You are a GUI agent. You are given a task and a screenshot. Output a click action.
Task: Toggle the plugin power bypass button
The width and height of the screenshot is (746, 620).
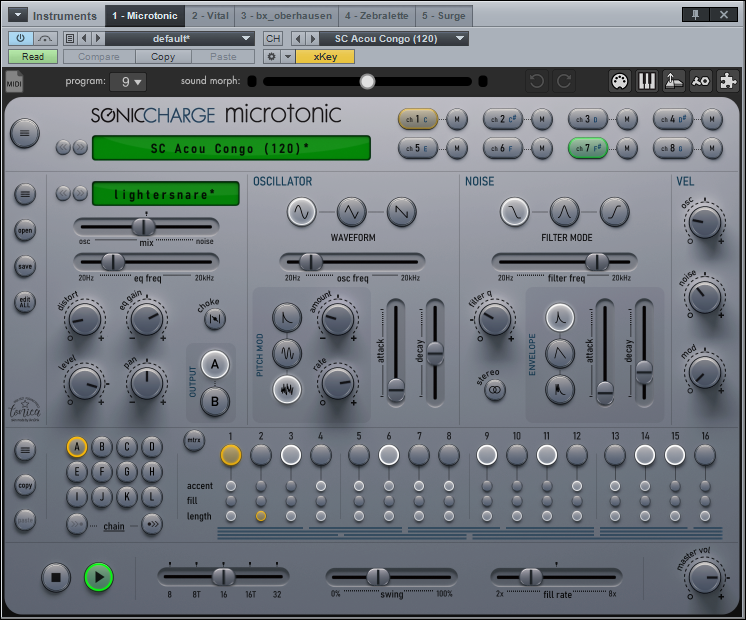[x=20, y=38]
